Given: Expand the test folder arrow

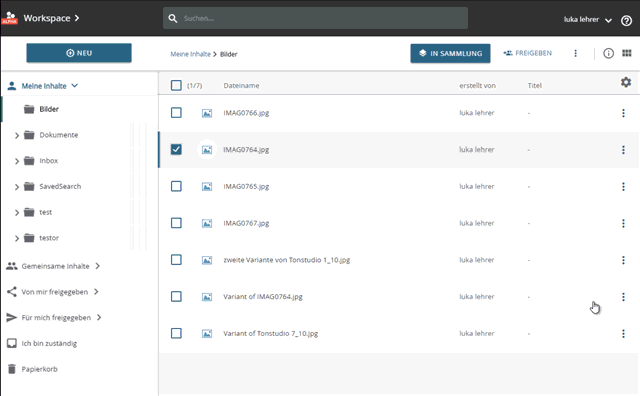Looking at the screenshot, I should pyautogui.click(x=17, y=212).
